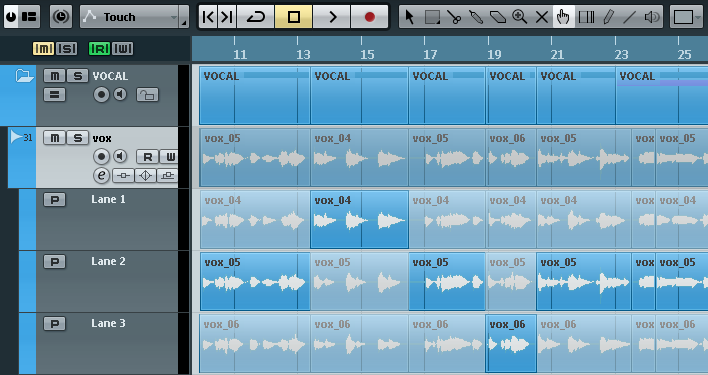Toggle group editing (=) on VOCAL folder

pos(55,95)
